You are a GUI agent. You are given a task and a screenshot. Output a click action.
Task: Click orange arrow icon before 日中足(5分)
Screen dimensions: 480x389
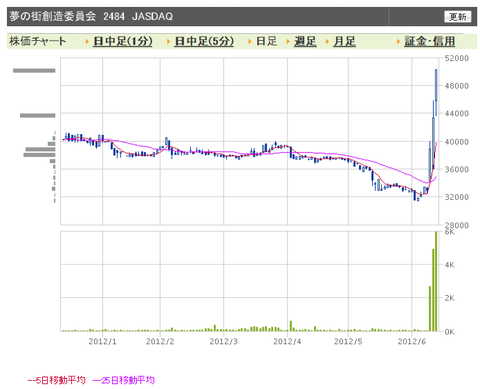[168, 42]
